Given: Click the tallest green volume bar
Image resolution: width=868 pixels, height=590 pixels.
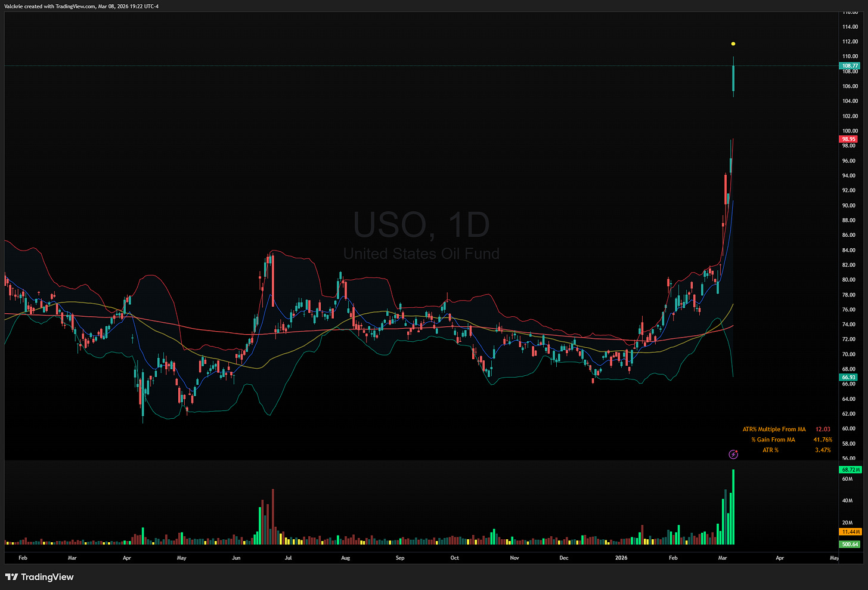Looking at the screenshot, I should pyautogui.click(x=733, y=507).
